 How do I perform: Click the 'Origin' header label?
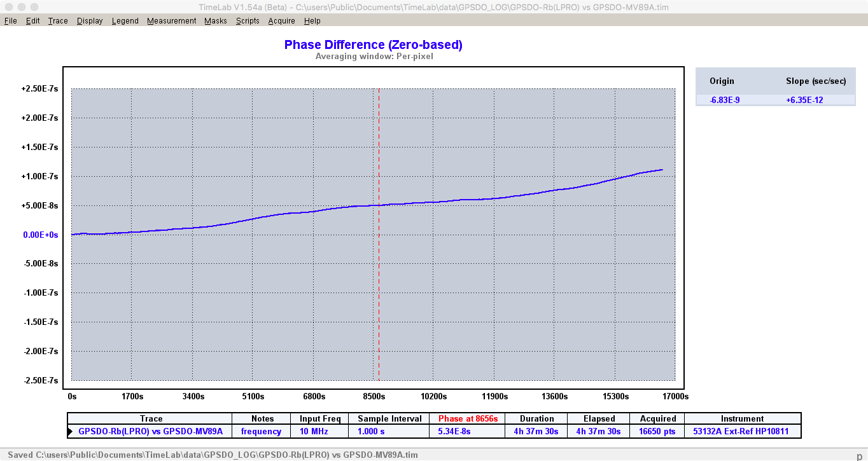point(722,81)
